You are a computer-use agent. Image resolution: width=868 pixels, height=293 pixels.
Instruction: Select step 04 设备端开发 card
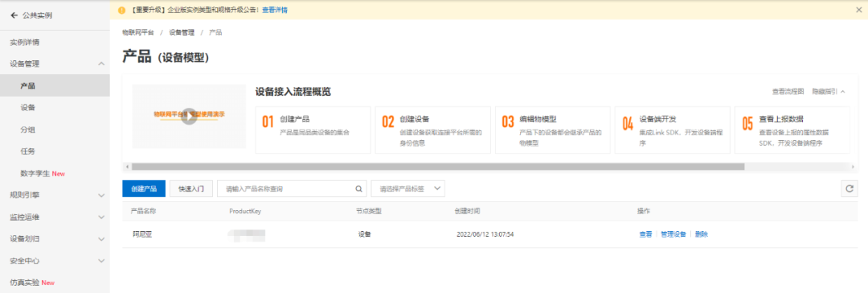pyautogui.click(x=673, y=130)
